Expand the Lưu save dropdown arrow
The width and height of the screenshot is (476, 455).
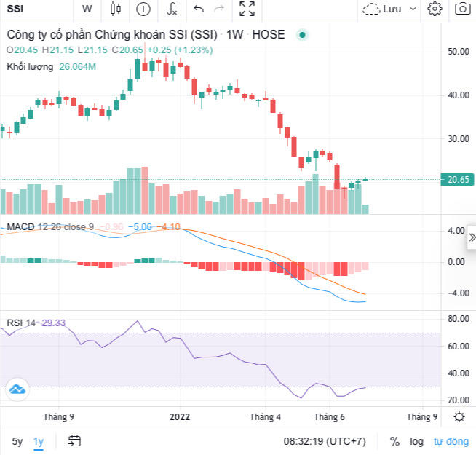click(413, 9)
